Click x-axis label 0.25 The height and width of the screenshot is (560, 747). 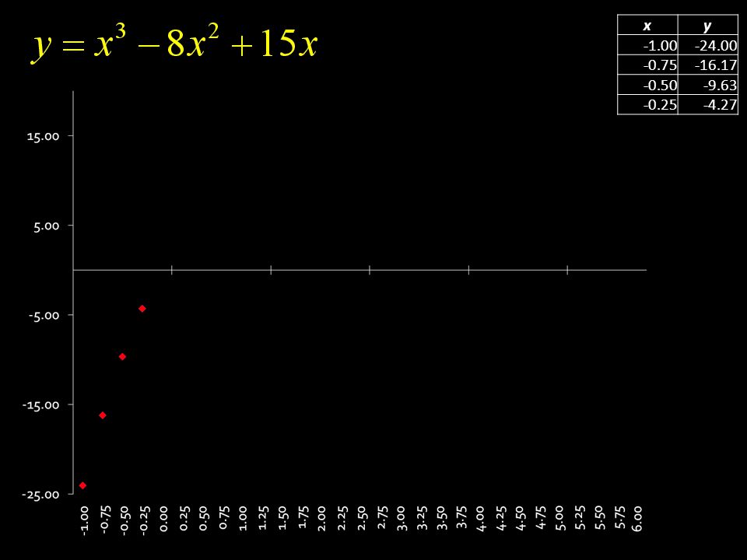coord(184,518)
